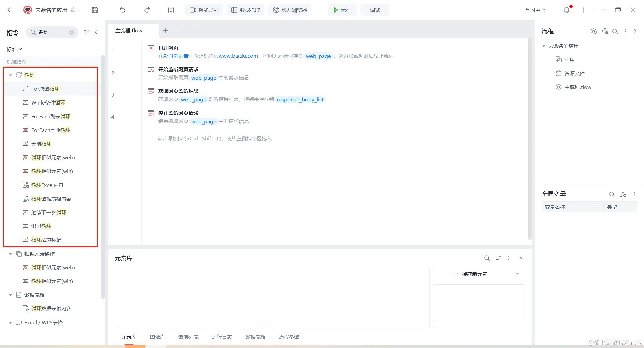The height and width of the screenshot is (348, 644).
Task: Open dropdown arrow beside 捕获新元素
Action: tap(517, 274)
